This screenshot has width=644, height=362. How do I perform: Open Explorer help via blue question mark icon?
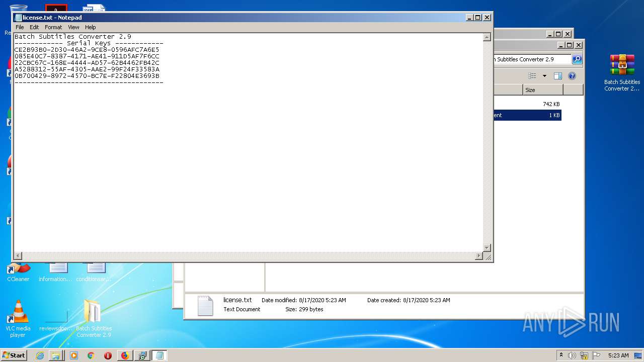[572, 76]
